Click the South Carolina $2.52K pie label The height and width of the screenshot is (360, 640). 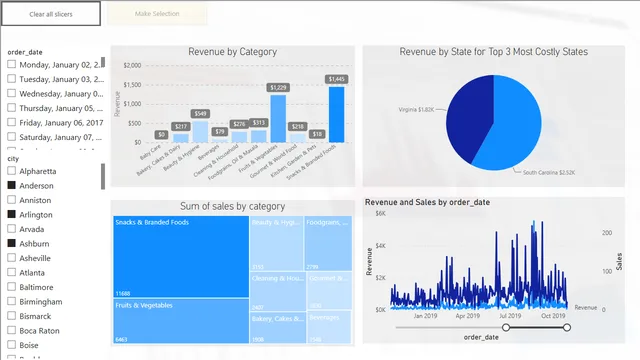coord(549,173)
